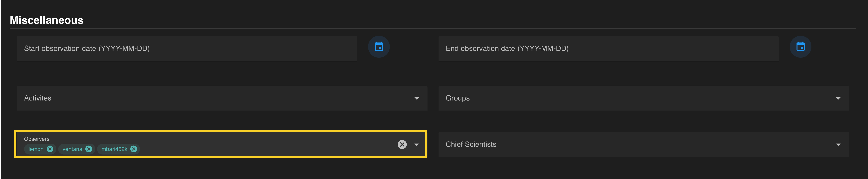Focus the Start observation date field
The height and width of the screenshot is (179, 868).
click(187, 49)
